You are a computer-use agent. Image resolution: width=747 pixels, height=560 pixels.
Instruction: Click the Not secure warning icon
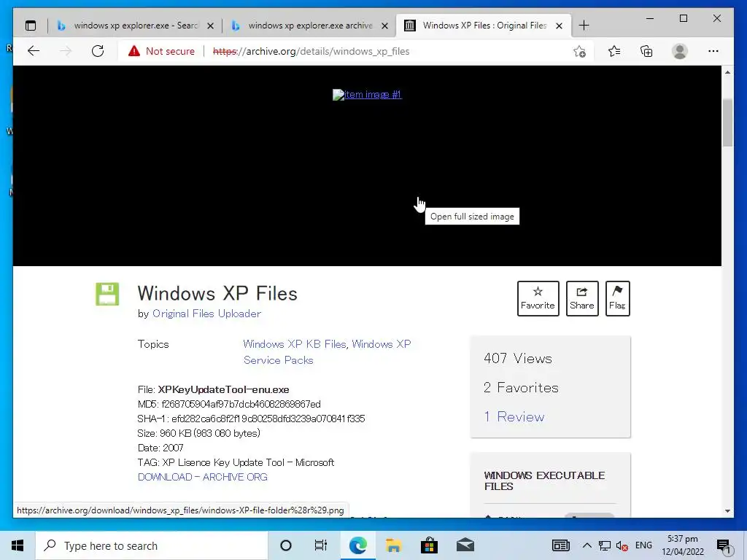click(x=134, y=51)
